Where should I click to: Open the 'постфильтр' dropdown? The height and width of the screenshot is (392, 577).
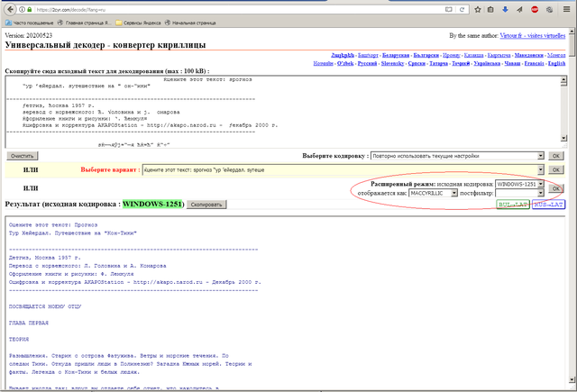coord(519,193)
